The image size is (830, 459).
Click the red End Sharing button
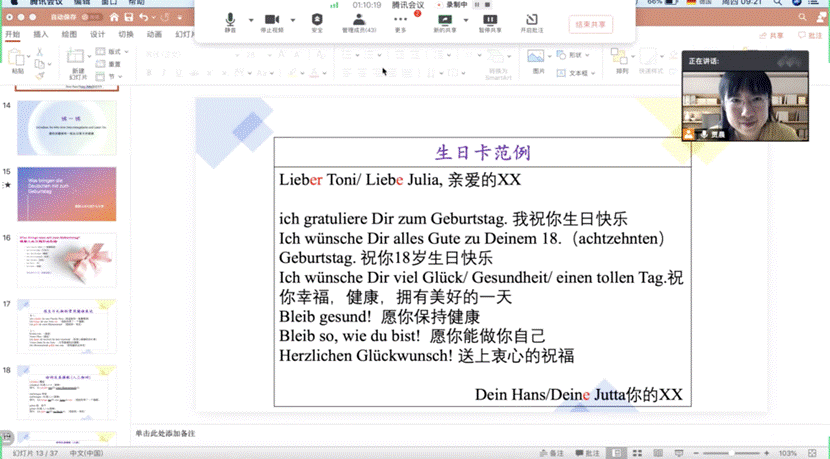click(x=590, y=24)
